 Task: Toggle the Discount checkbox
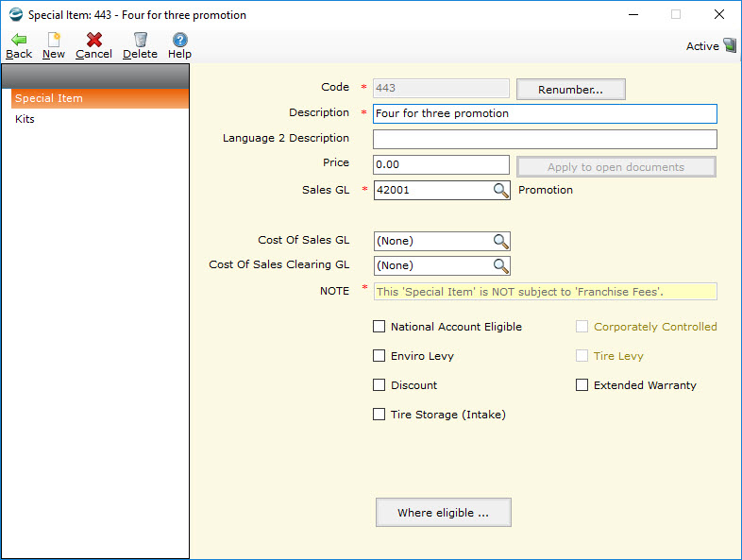[379, 385]
